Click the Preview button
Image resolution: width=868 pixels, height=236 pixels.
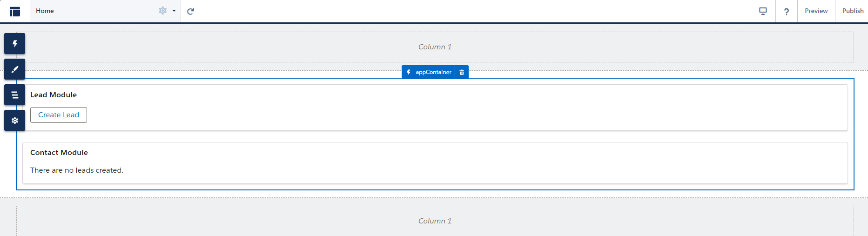[816, 11]
